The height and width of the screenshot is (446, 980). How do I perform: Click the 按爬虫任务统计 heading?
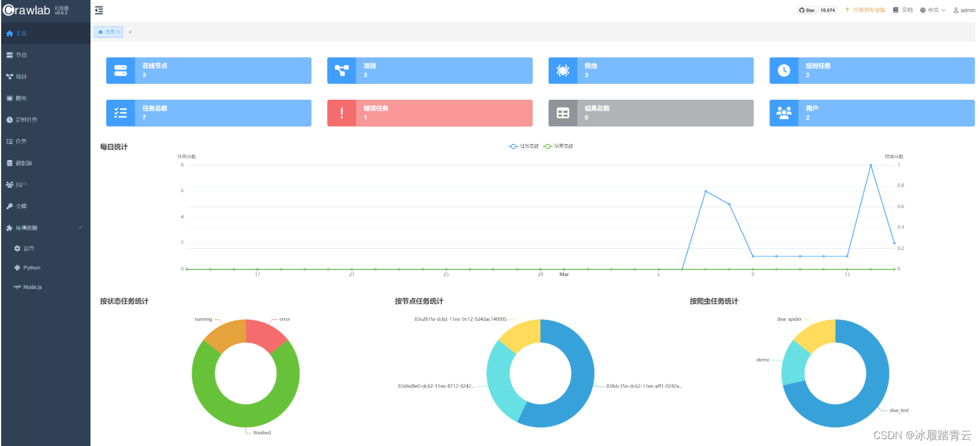(714, 301)
